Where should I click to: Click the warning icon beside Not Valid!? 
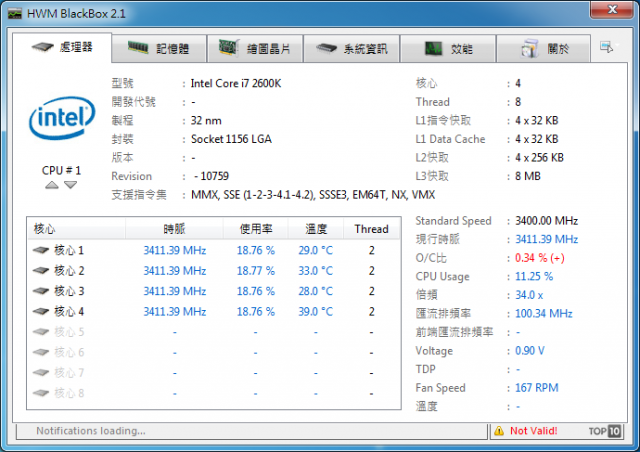click(x=499, y=431)
